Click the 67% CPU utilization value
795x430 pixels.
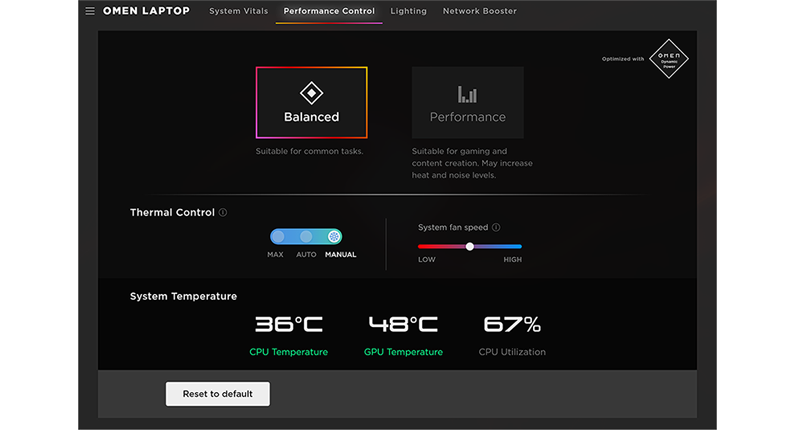[512, 324]
